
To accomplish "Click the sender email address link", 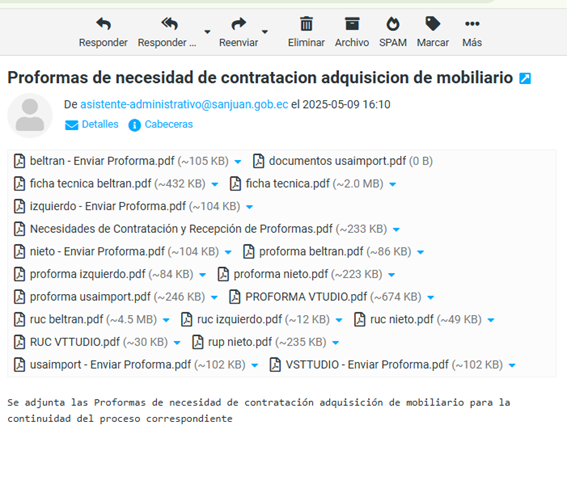I will [x=184, y=105].
